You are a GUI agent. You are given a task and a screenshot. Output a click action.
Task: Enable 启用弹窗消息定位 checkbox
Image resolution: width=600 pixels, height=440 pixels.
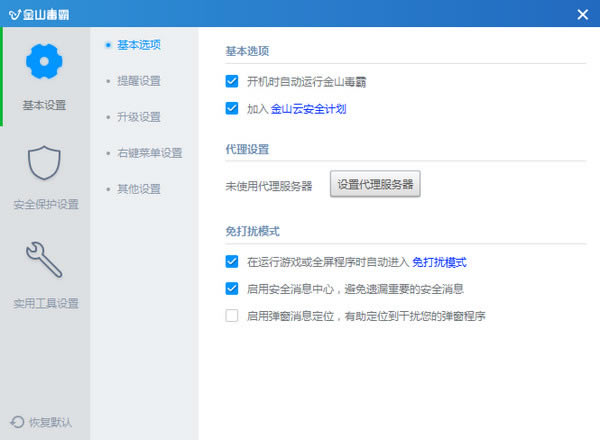(232, 316)
